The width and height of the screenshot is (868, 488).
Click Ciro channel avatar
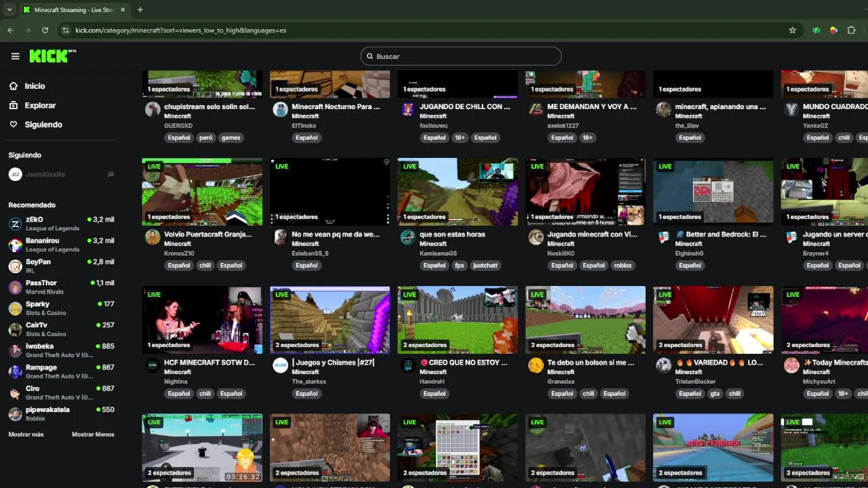point(15,392)
